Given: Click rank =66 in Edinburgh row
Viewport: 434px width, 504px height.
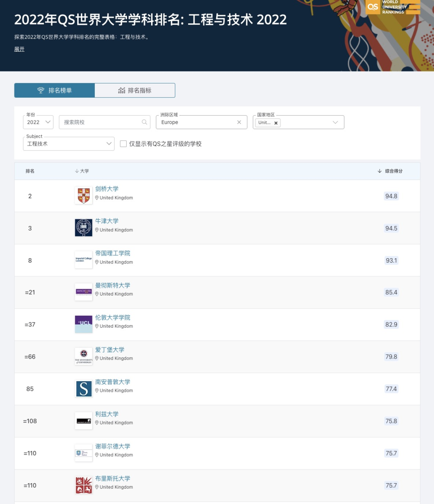Looking at the screenshot, I should [x=30, y=357].
